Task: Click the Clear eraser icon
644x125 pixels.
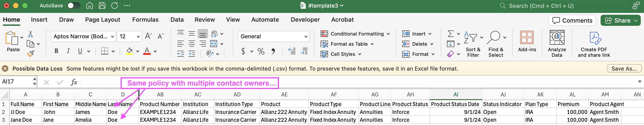Action: (x=450, y=54)
